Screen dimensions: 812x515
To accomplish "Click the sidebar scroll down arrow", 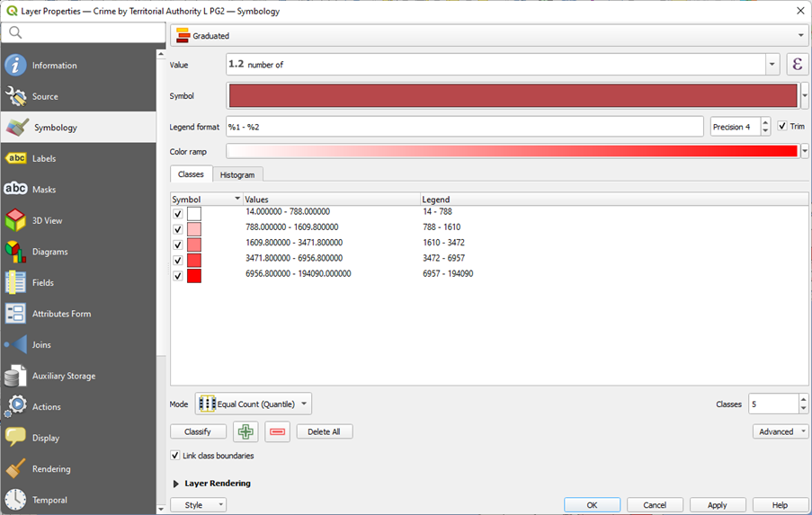I will [x=161, y=509].
